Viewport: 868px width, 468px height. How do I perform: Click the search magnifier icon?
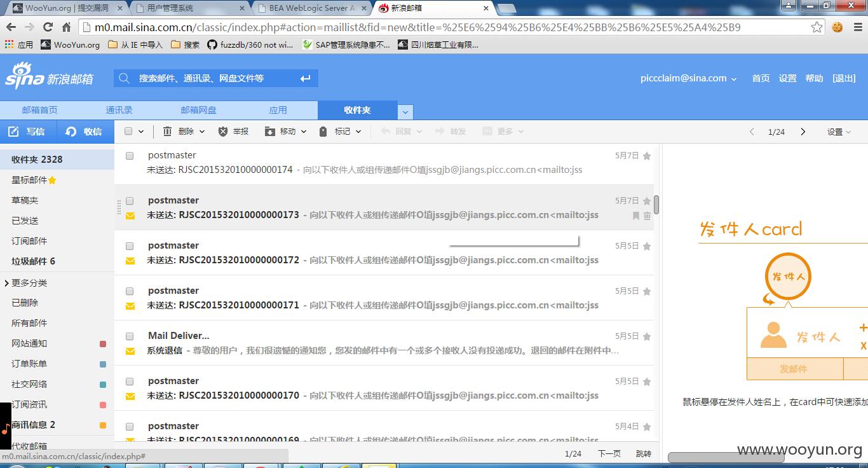[125, 78]
